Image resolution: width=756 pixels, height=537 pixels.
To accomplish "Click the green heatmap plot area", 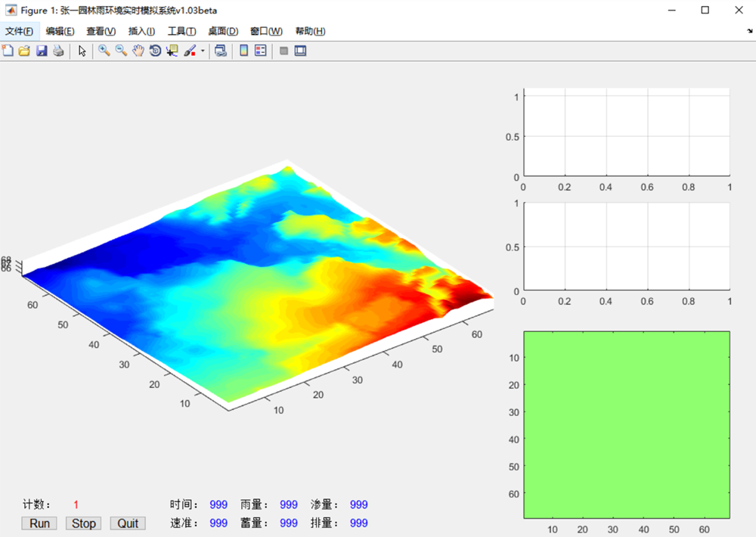I will coord(627,424).
